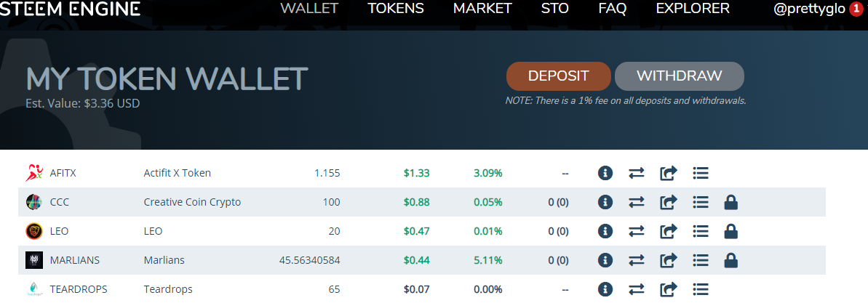Click the MY TOKEN WALLET heading
Viewport: 868px width, 303px height.
click(x=167, y=80)
